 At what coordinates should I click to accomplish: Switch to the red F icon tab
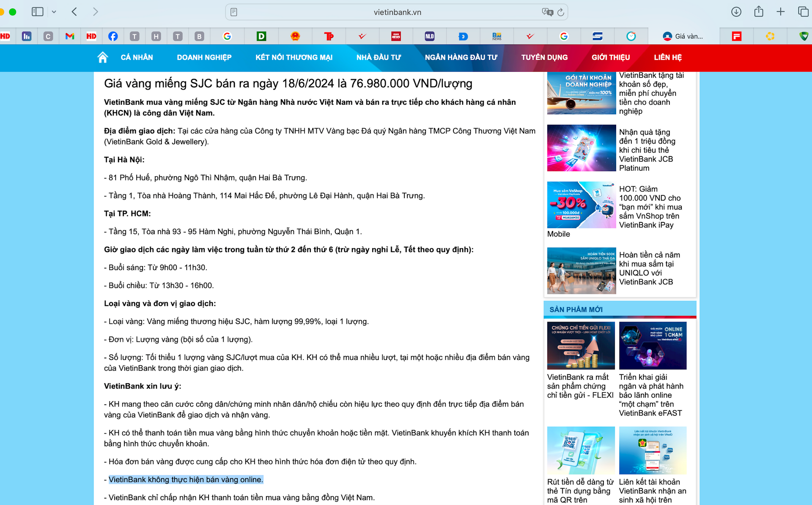point(737,36)
